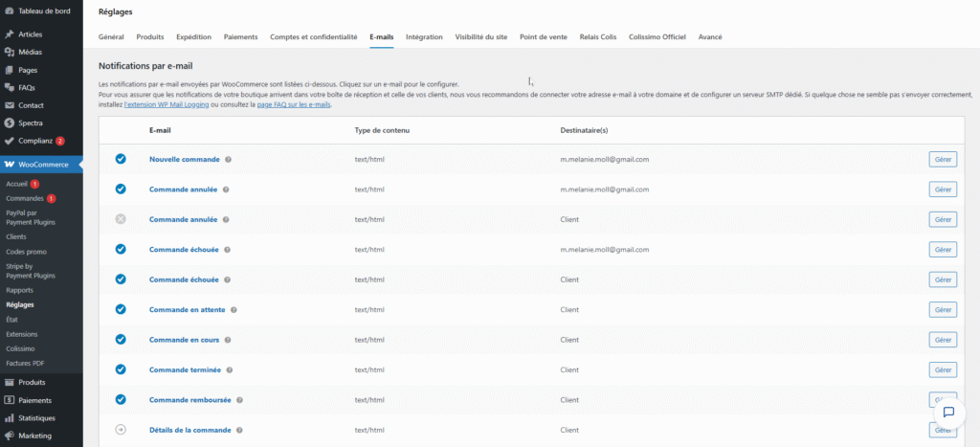Click the Spectra icon in sidebar

[x=10, y=123]
